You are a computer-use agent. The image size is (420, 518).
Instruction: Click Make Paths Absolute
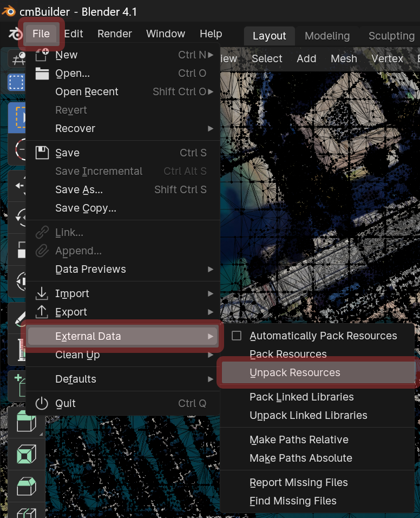[x=317, y=458]
